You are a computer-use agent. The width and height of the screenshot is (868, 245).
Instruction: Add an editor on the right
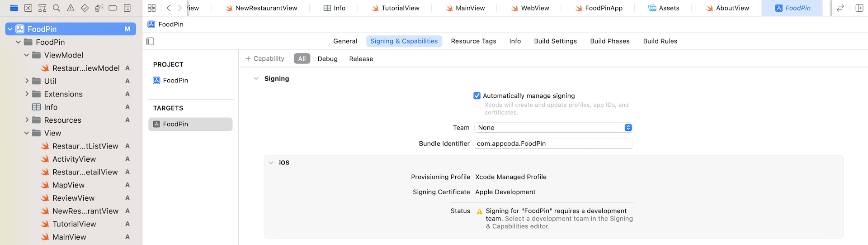point(859,8)
